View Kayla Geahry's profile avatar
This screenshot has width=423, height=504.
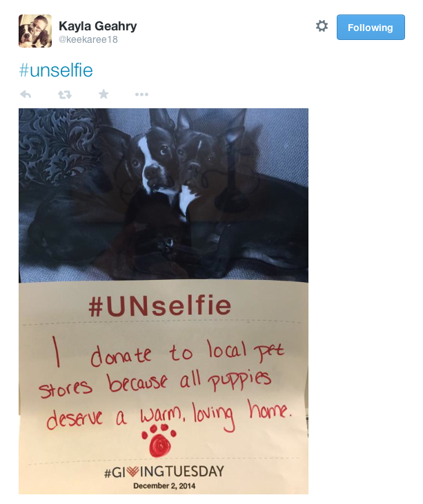(x=35, y=31)
